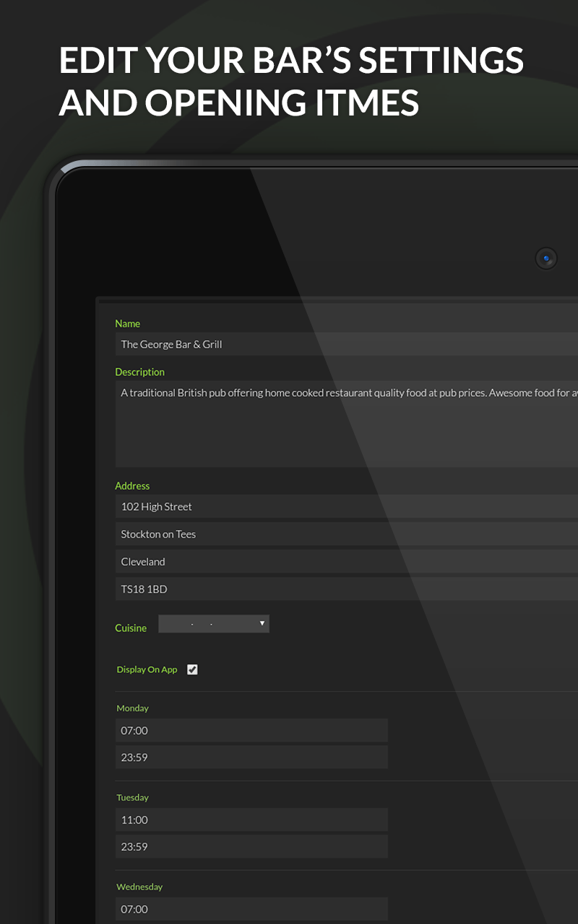Click the 'Tuesday' heading
The width and height of the screenshot is (578, 924).
[132, 798]
